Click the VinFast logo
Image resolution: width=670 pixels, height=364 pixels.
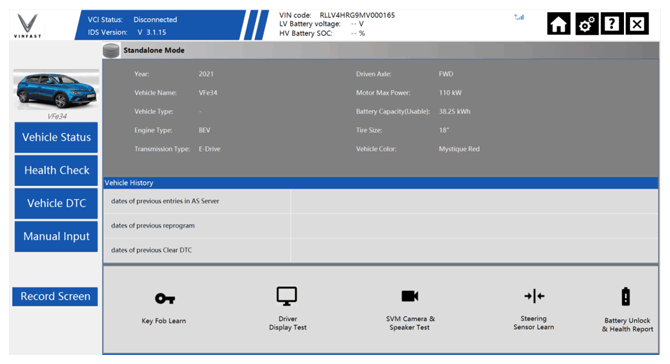point(27,26)
